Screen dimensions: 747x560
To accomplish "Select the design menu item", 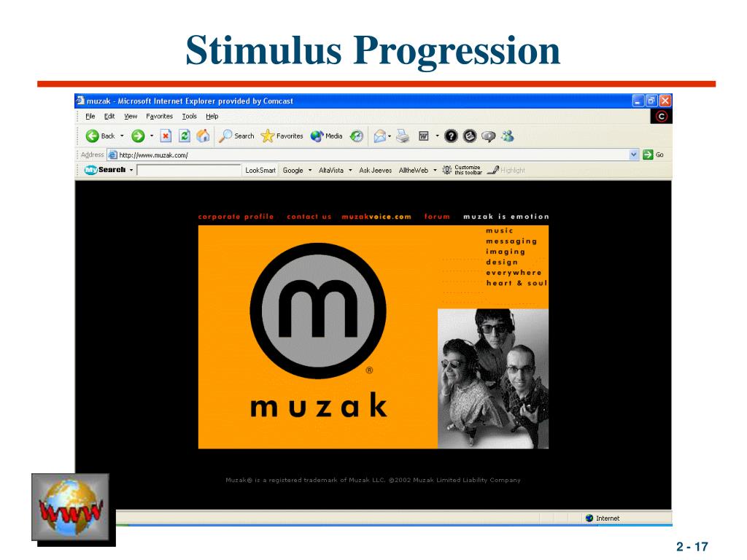I will (x=502, y=262).
